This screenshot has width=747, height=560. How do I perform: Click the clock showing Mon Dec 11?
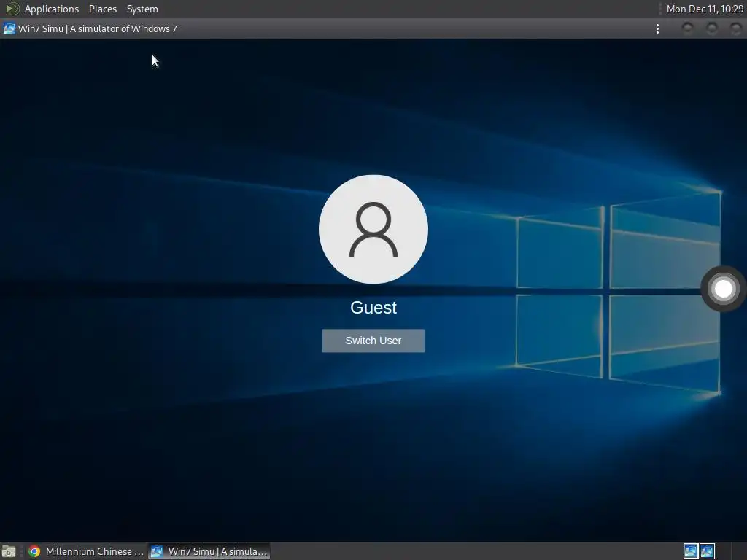point(705,9)
